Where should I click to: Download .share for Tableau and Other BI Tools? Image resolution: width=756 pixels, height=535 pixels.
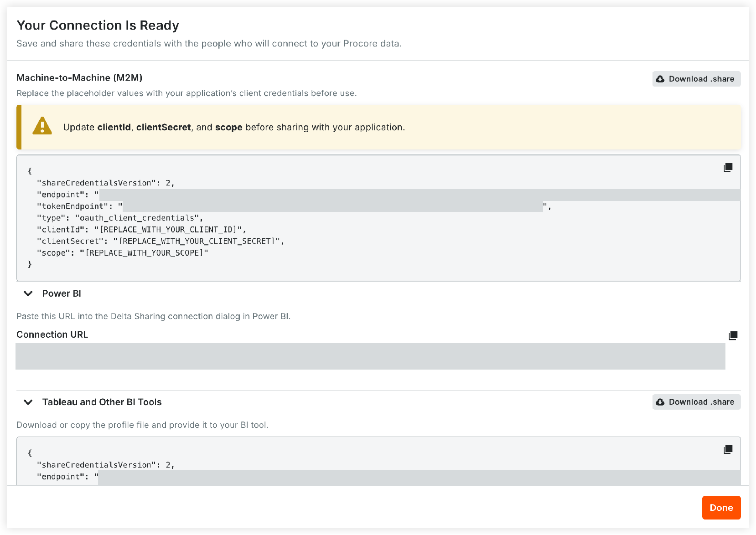click(x=696, y=402)
